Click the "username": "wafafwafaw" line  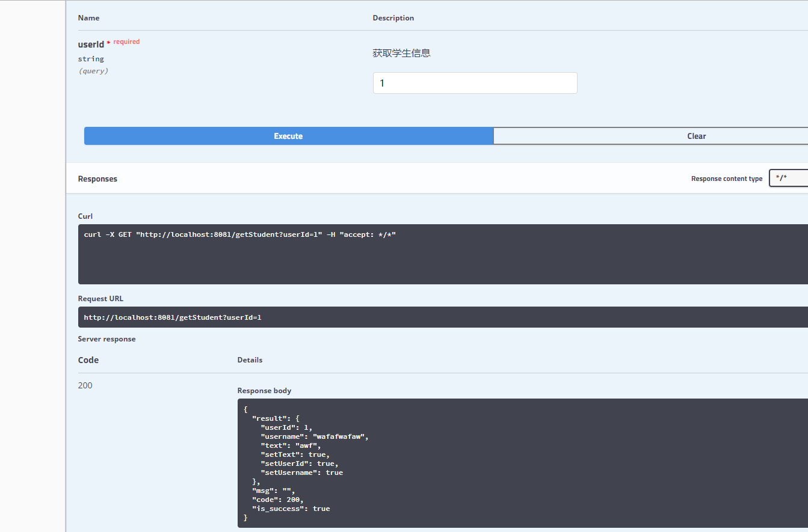(314, 436)
